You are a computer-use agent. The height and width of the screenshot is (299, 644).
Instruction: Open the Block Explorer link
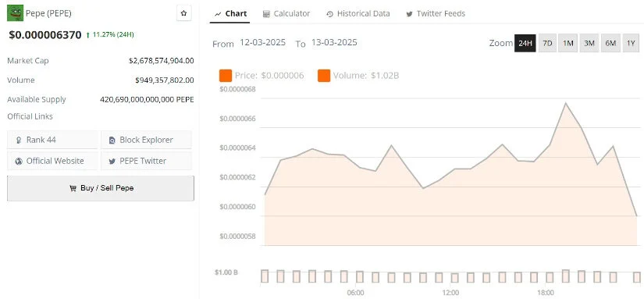pyautogui.click(x=146, y=140)
